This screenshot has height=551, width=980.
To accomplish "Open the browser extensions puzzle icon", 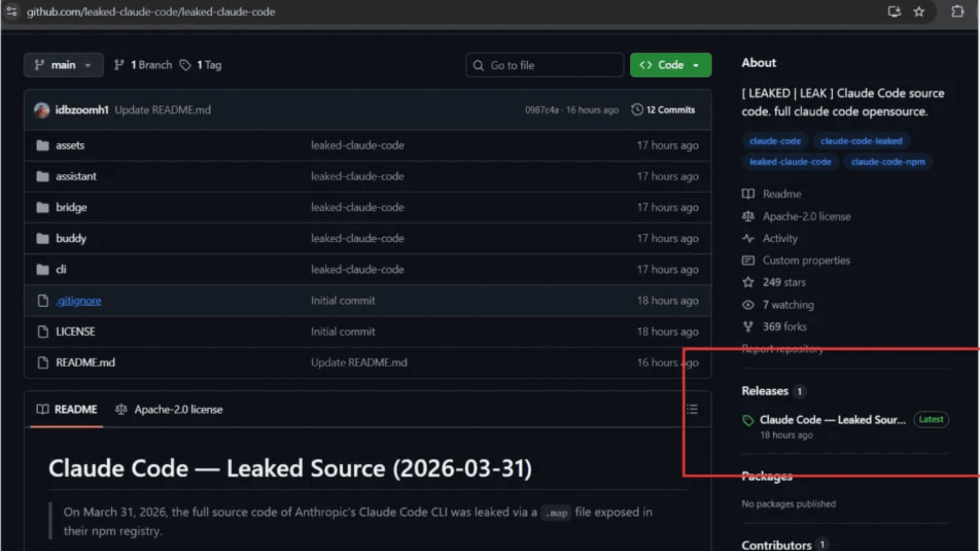I will (x=958, y=12).
